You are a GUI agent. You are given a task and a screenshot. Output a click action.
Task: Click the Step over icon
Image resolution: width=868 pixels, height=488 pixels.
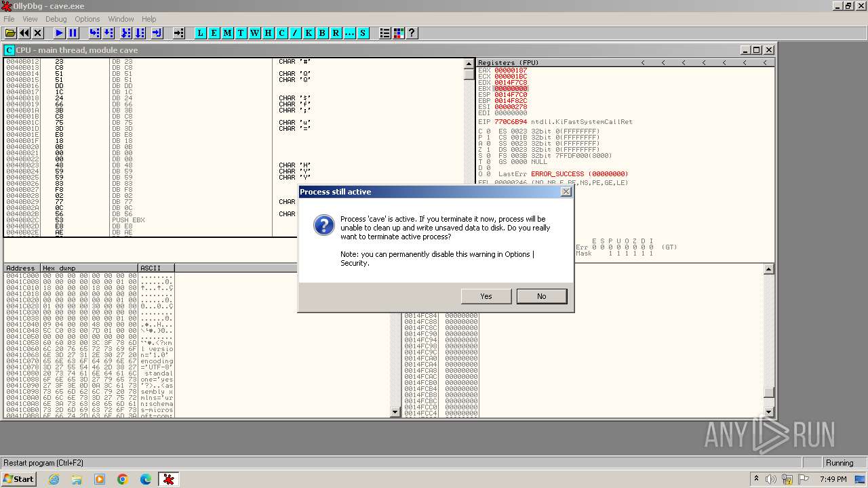pos(108,33)
